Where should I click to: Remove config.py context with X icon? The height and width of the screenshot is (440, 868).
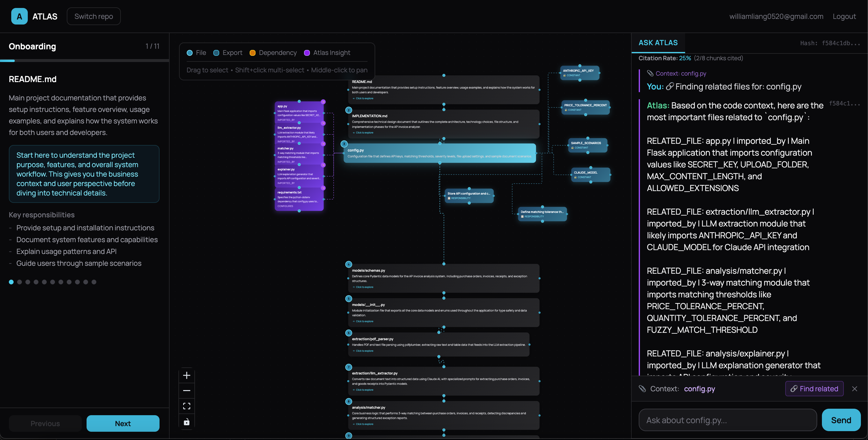point(854,388)
